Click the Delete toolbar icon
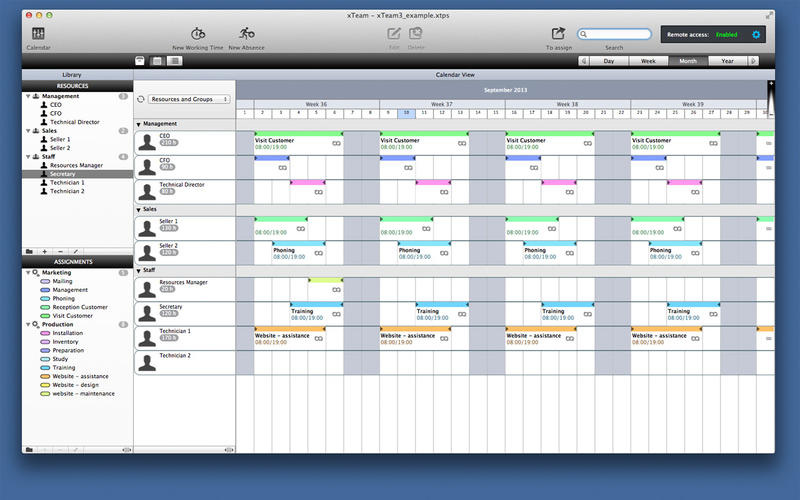This screenshot has width=800, height=500. coord(416,34)
